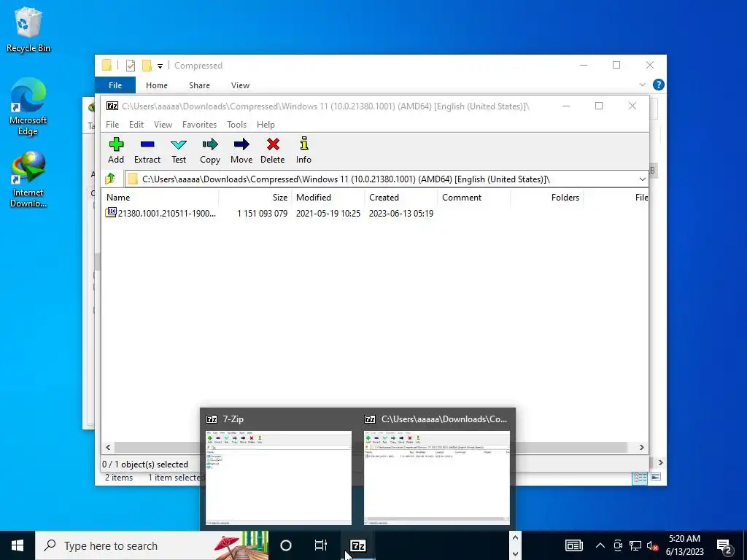
Task: Open File Explorer Help question mark
Action: click(659, 85)
